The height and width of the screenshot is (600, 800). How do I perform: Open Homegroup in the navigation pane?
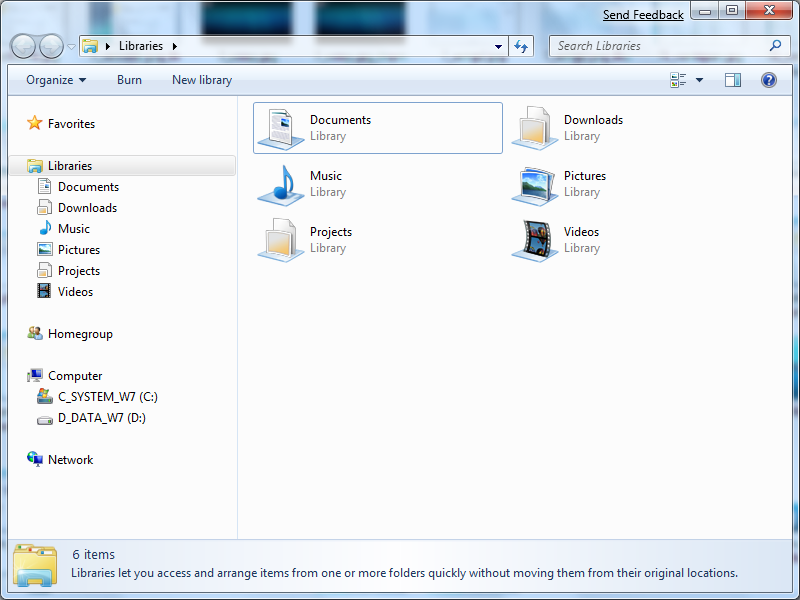click(80, 334)
